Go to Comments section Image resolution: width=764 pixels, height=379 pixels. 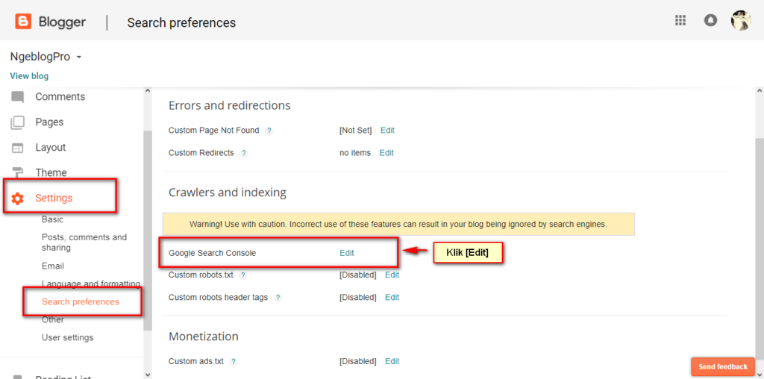click(x=60, y=97)
